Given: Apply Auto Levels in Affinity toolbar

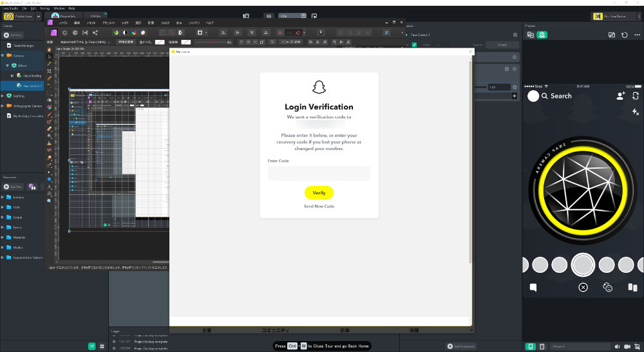Looking at the screenshot, I should (x=116, y=32).
